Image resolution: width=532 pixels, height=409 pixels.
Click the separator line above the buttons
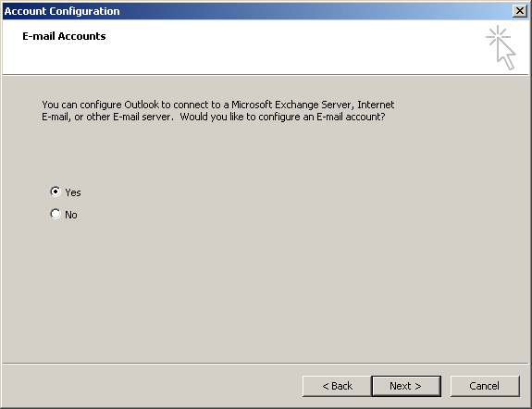[x=266, y=364]
